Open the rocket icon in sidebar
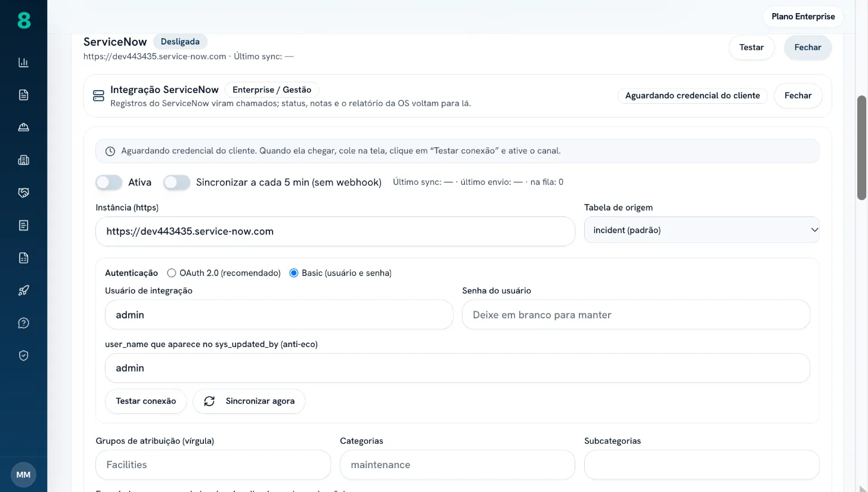The image size is (868, 492). click(23, 290)
